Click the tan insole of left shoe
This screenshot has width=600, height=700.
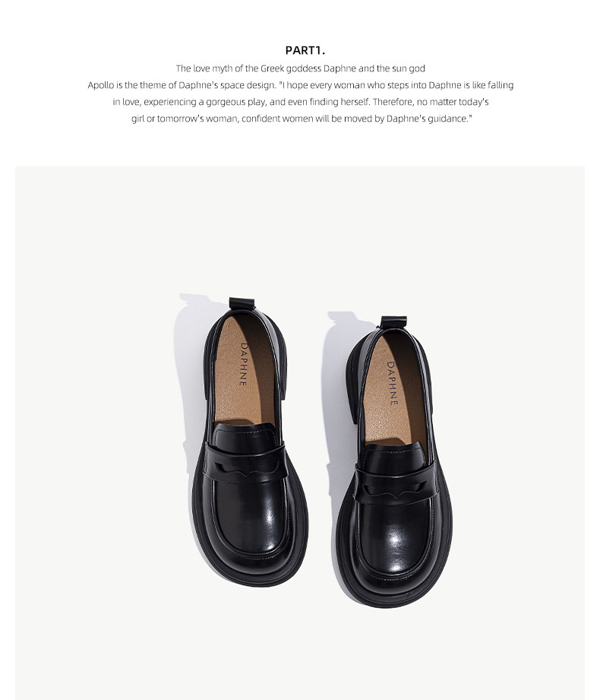pyautogui.click(x=245, y=372)
